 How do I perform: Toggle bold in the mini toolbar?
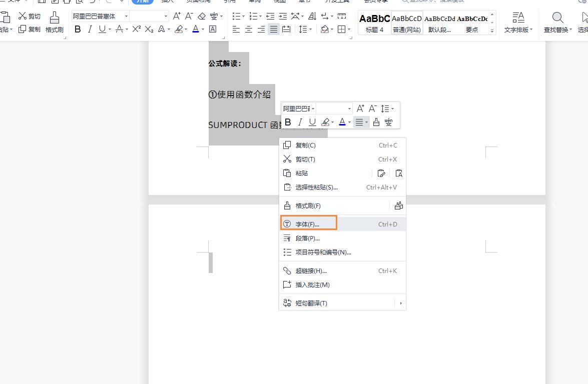pyautogui.click(x=288, y=121)
